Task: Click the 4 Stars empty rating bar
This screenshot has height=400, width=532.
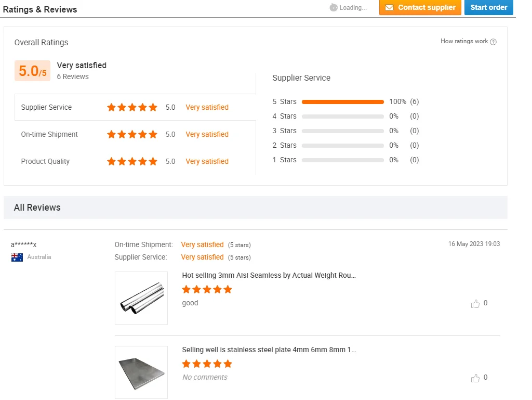Action: 342,117
